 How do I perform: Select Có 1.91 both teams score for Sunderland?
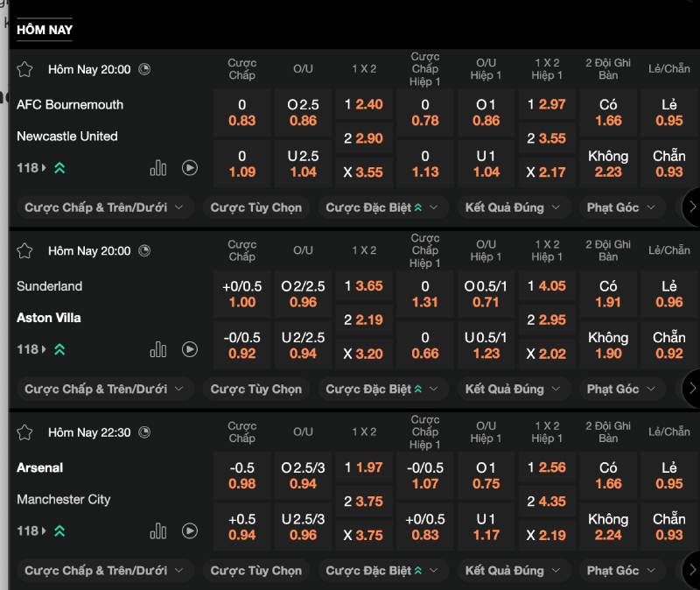coord(608,294)
